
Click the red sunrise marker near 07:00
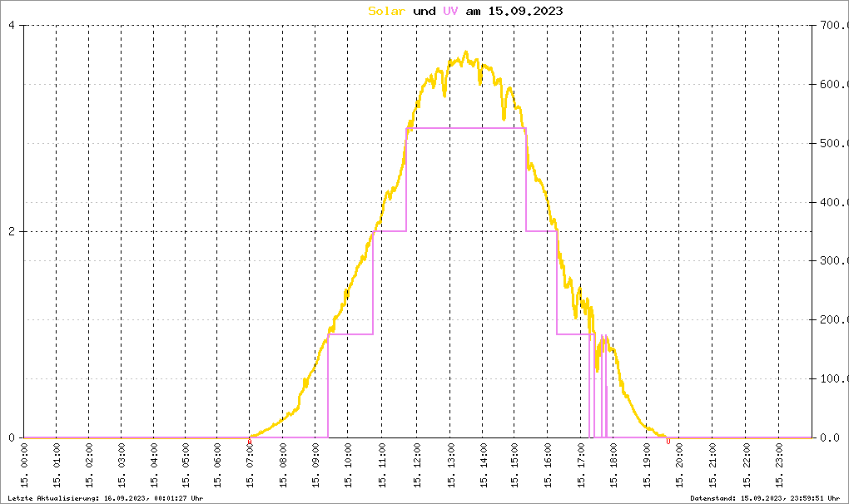click(x=250, y=442)
